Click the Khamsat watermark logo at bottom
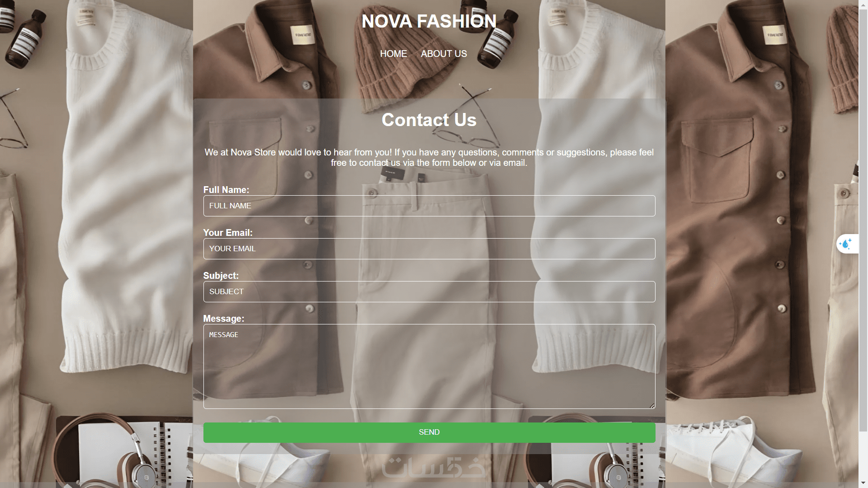 tap(434, 467)
